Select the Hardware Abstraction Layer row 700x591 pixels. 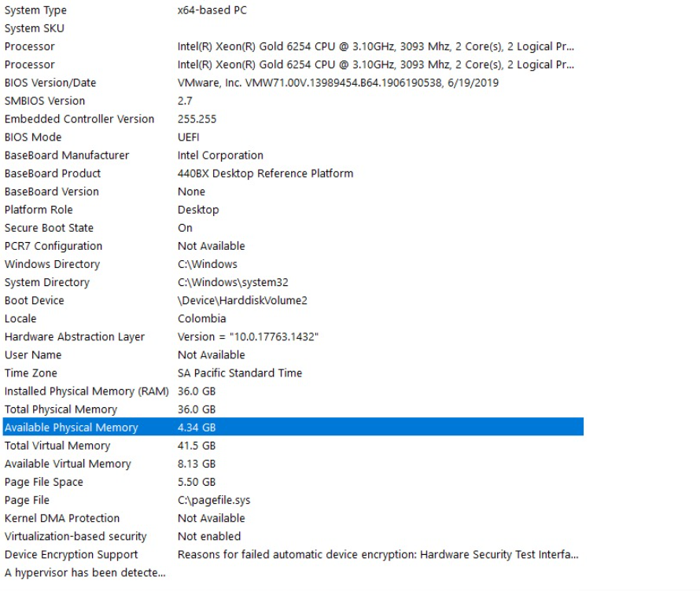click(75, 337)
